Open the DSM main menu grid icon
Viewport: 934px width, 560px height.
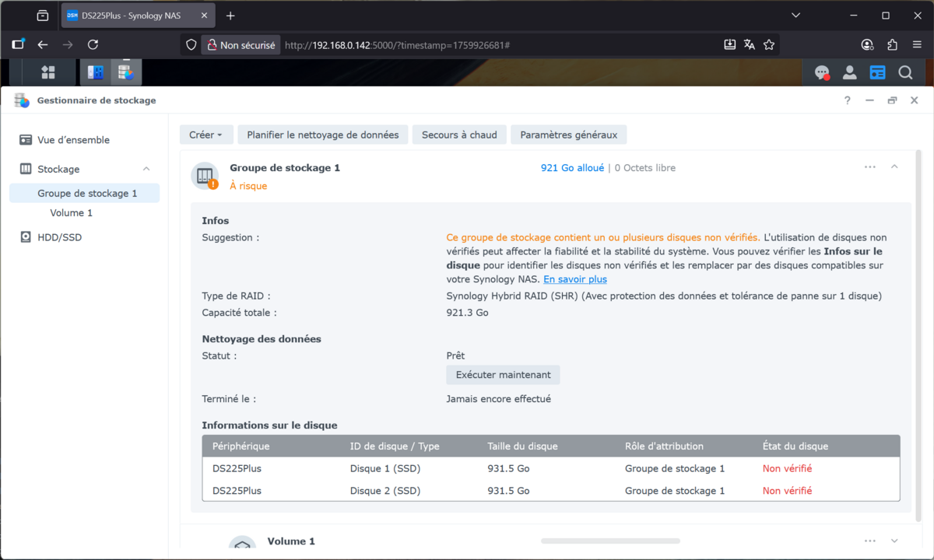[x=48, y=72]
